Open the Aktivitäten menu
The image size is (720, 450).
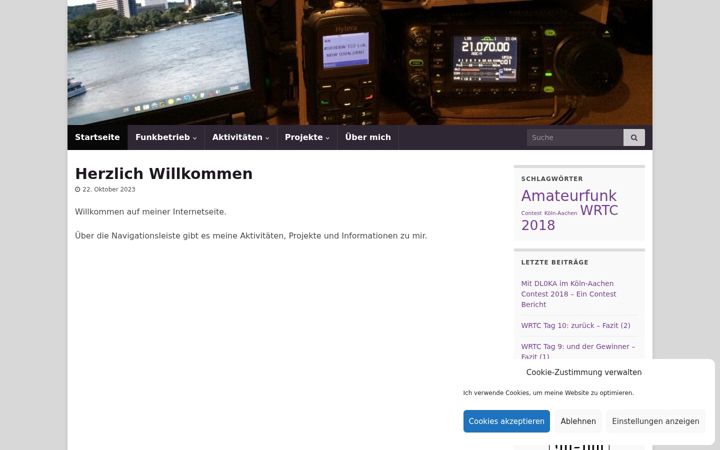[241, 137]
